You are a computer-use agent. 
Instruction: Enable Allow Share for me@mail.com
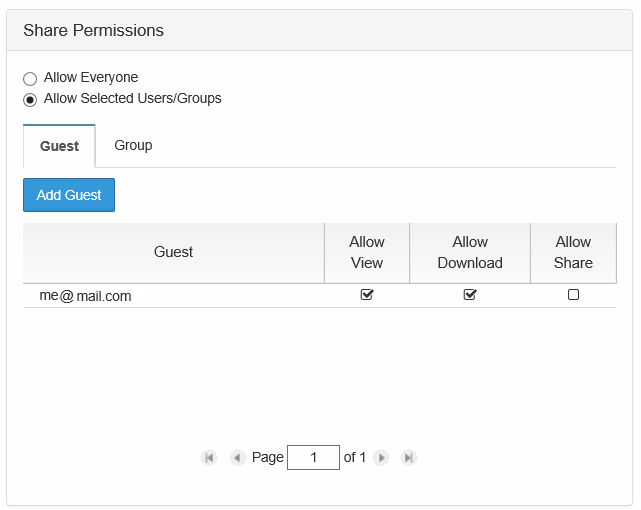coord(573,295)
